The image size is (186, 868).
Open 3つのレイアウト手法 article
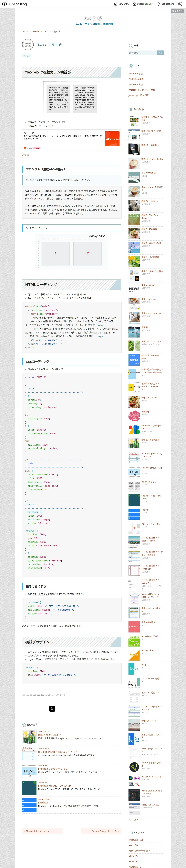point(151,524)
